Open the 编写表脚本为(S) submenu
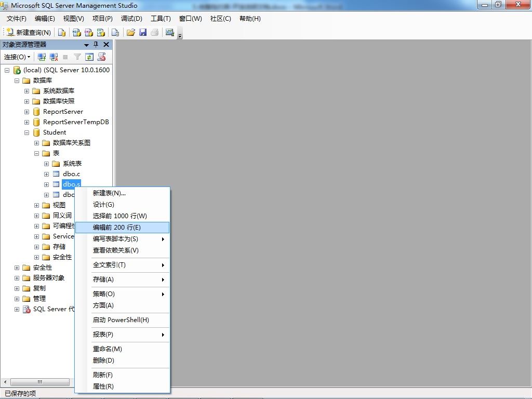 pyautogui.click(x=122, y=239)
